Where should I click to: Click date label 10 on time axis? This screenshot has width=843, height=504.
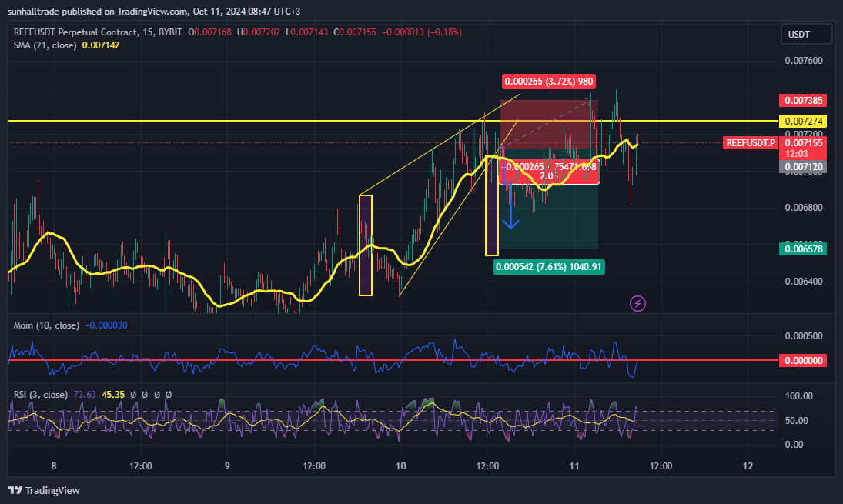tap(401, 466)
